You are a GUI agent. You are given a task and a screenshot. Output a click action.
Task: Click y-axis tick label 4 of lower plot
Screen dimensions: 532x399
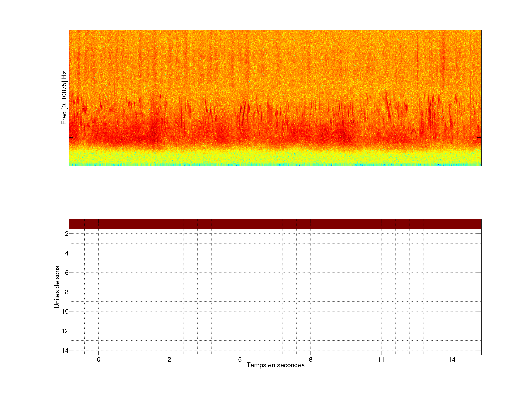67,253
